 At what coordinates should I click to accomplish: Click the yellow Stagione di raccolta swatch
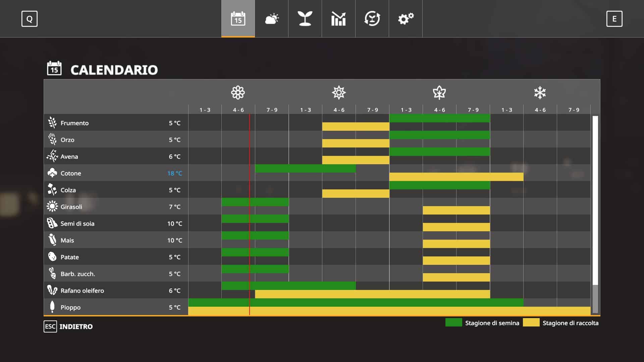pos(531,322)
